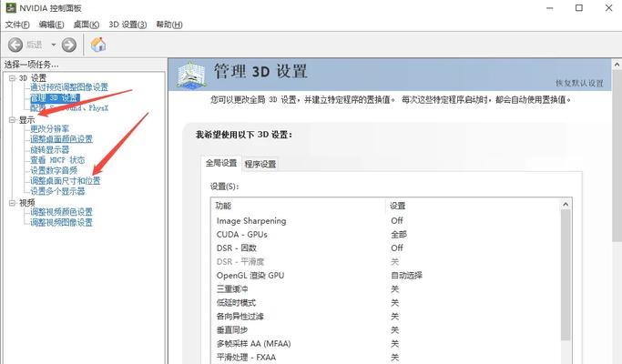Open the 帮助(H) menu
Image resolution: width=622 pixels, height=364 pixels.
(x=169, y=25)
